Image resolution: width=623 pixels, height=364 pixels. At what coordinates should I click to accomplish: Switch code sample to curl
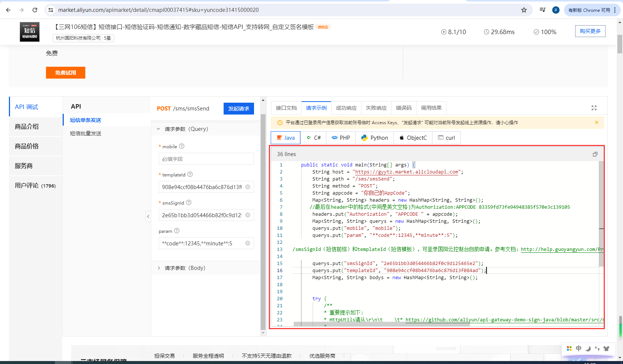point(446,138)
